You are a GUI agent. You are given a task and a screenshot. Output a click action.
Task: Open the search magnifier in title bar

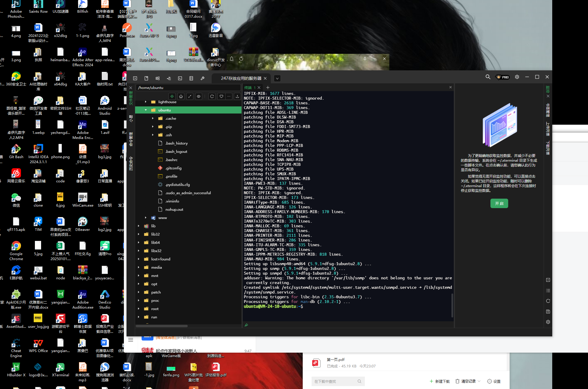tap(488, 77)
